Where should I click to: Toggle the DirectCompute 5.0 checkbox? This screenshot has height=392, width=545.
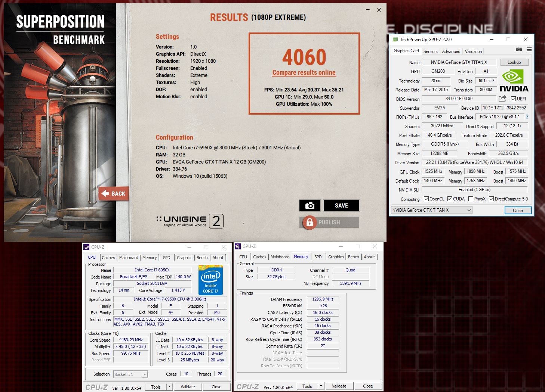click(x=491, y=199)
